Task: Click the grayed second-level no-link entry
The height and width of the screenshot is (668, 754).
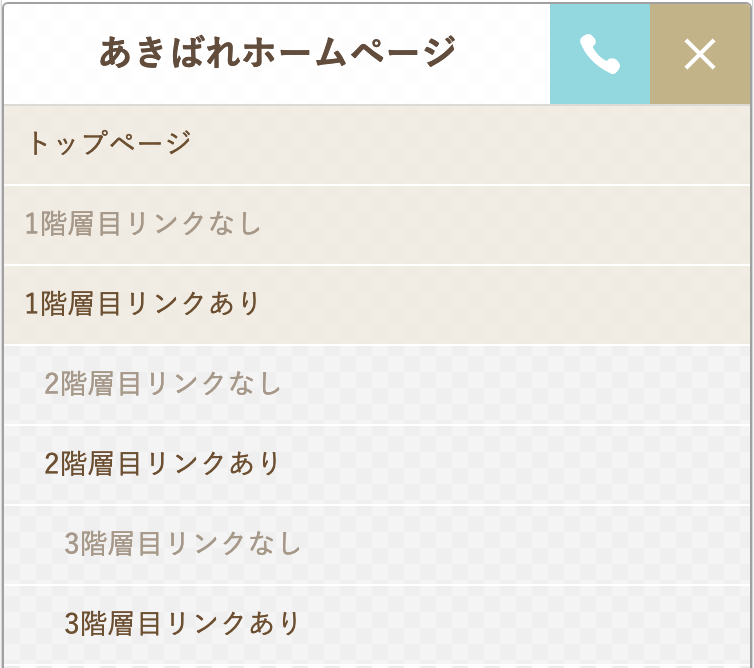Action: pos(377,384)
